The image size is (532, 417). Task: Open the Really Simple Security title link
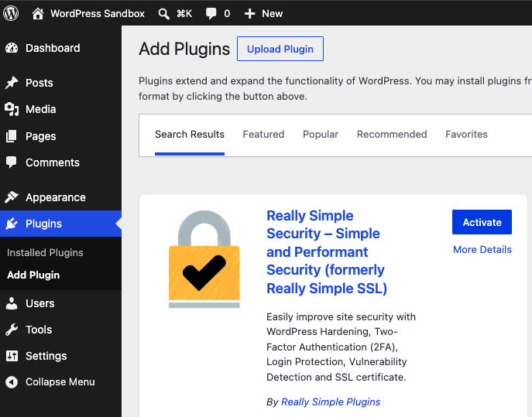click(x=326, y=252)
